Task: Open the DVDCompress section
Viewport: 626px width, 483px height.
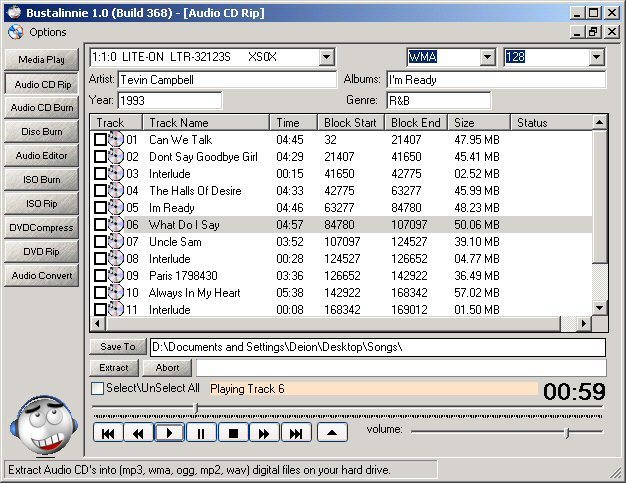Action: 42,228
